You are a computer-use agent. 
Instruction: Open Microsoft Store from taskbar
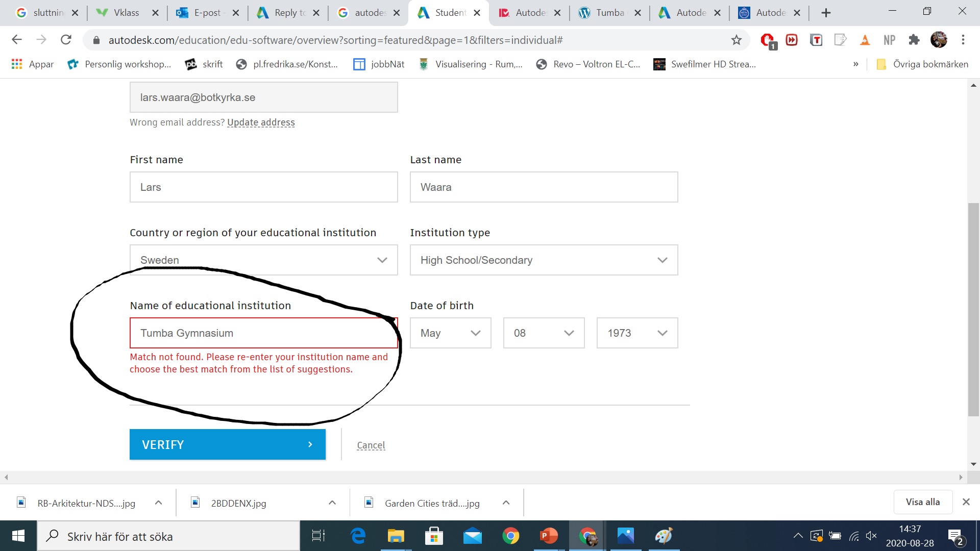click(x=434, y=536)
